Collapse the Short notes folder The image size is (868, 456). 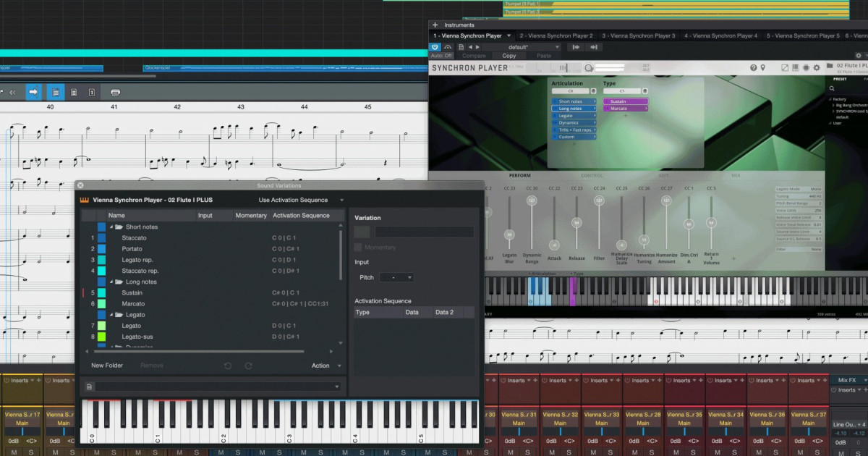[x=111, y=227]
